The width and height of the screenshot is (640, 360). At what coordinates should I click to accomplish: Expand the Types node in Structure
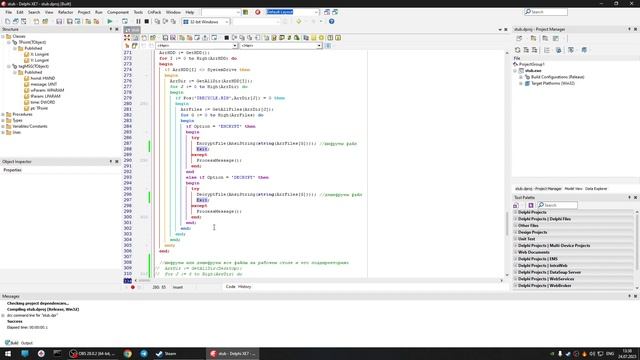3,120
